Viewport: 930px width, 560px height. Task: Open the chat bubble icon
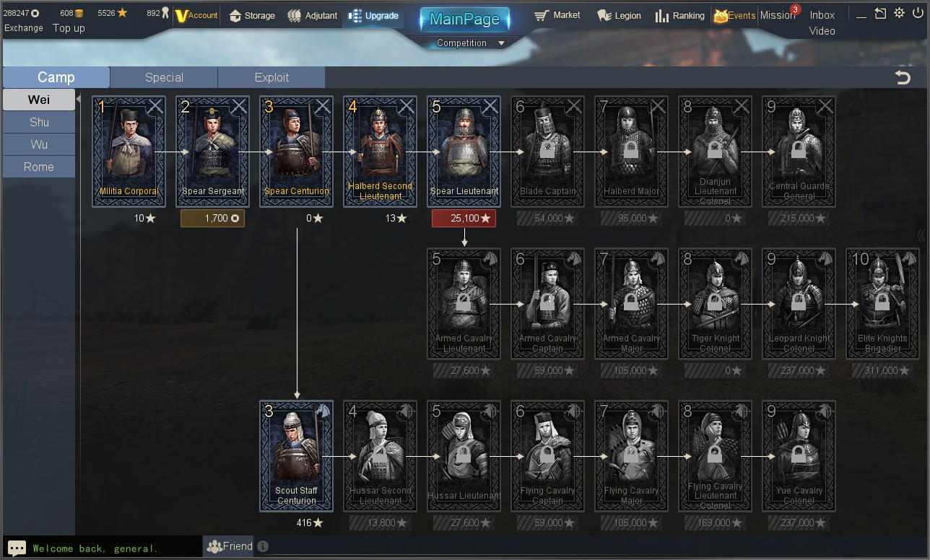(x=17, y=548)
